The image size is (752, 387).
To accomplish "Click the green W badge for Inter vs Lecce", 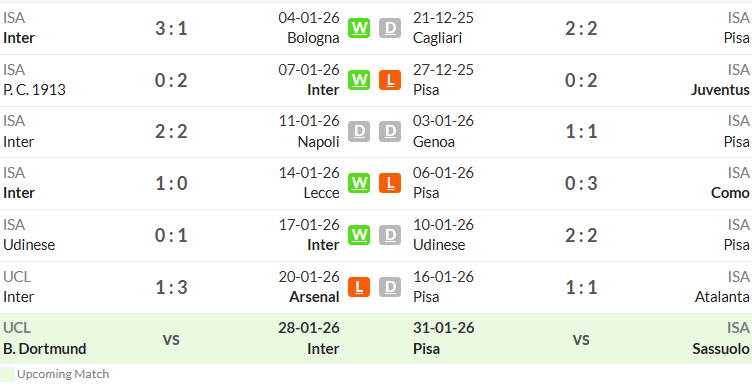I will tap(359, 183).
